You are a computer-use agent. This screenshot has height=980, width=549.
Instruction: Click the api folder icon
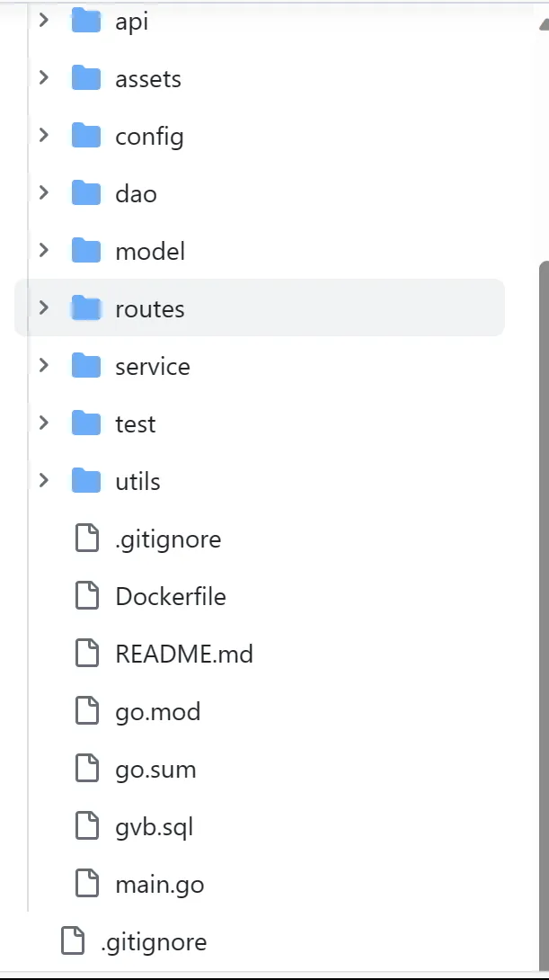click(x=86, y=22)
